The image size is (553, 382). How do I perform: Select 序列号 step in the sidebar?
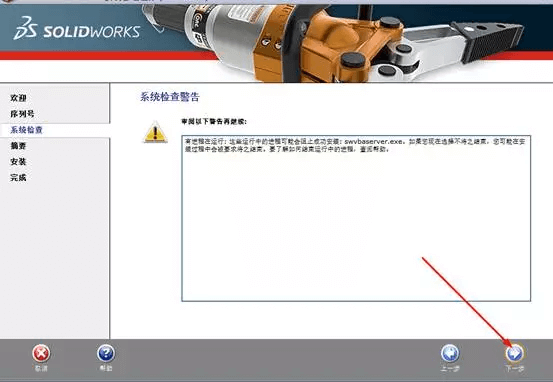click(x=22, y=114)
